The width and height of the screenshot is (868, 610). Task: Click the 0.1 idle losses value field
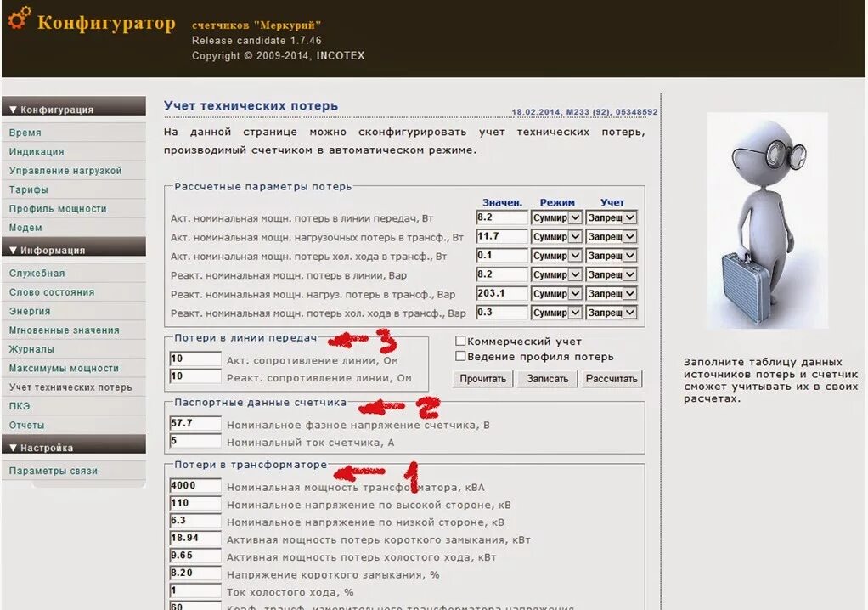[x=502, y=255]
